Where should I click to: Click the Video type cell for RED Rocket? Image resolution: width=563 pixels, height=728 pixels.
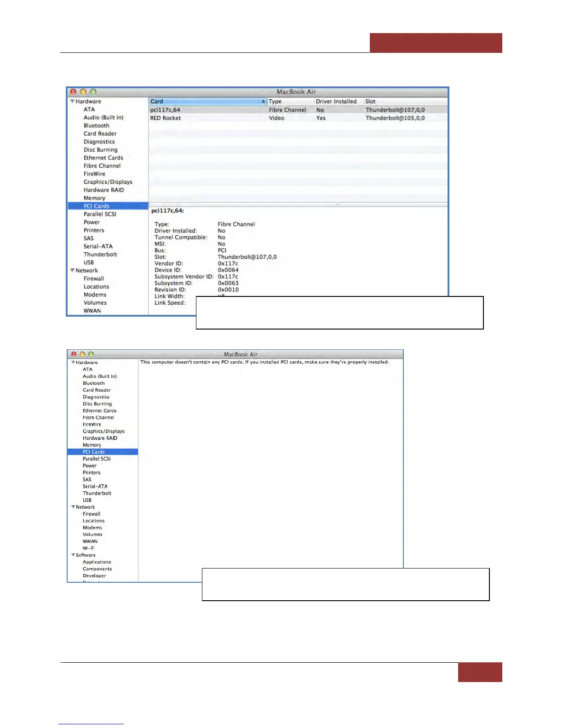click(276, 118)
